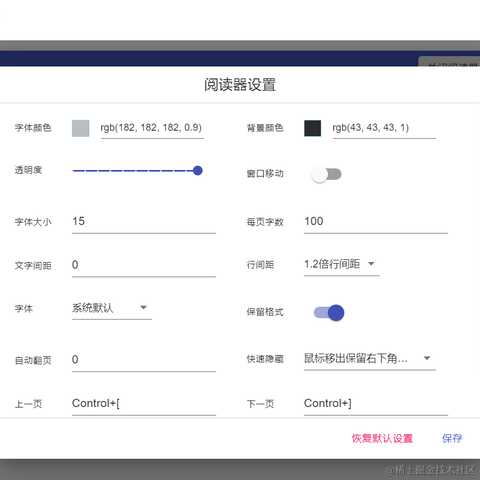Click the 透明度 label

(x=28, y=170)
